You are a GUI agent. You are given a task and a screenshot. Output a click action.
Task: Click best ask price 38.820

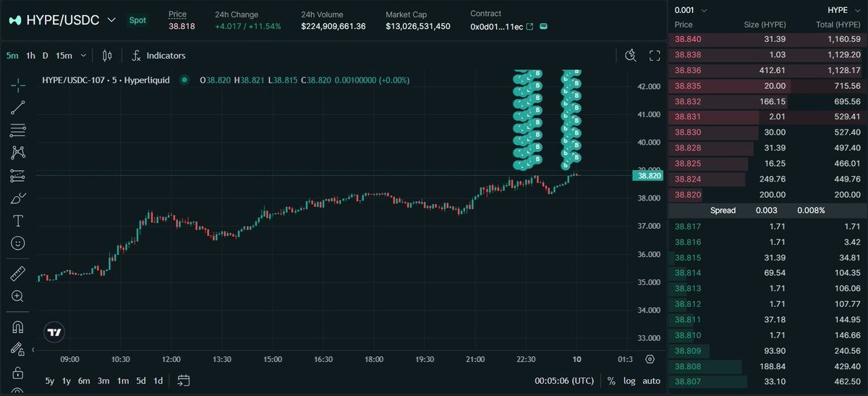point(688,195)
